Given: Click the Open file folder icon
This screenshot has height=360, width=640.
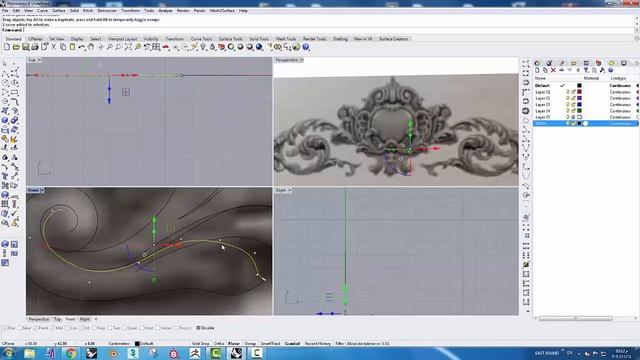Looking at the screenshot, I should click(x=16, y=47).
